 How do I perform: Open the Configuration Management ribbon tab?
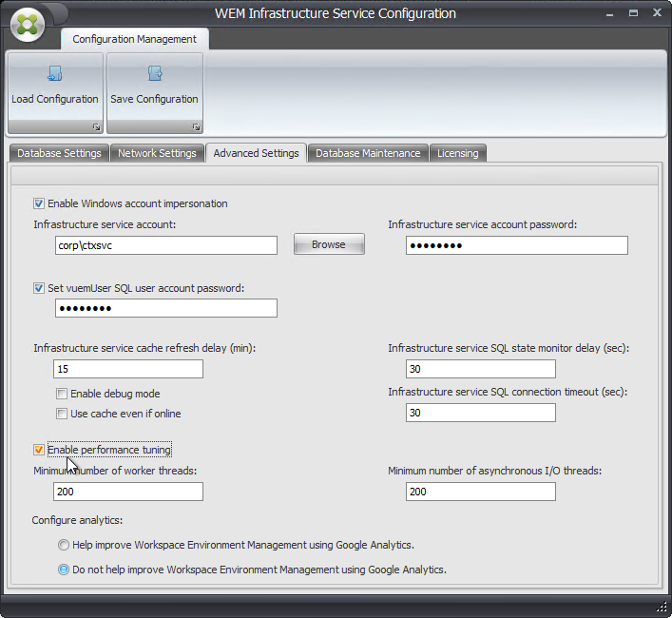[135, 39]
